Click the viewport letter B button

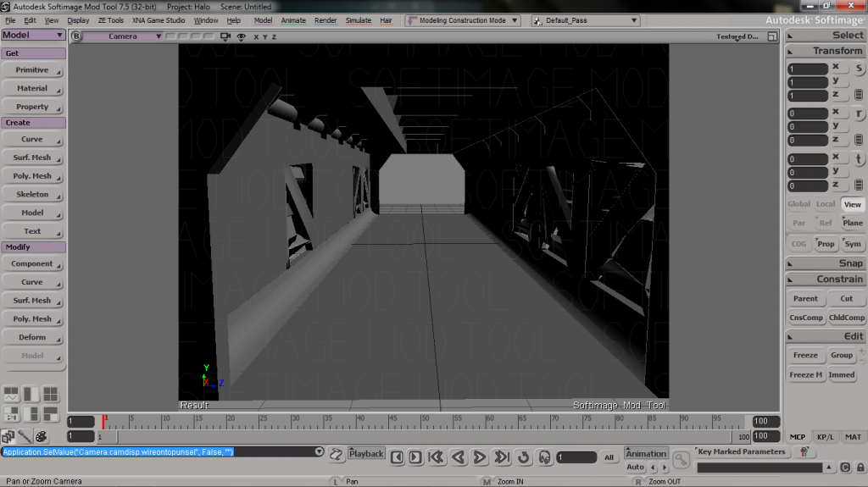coord(75,36)
